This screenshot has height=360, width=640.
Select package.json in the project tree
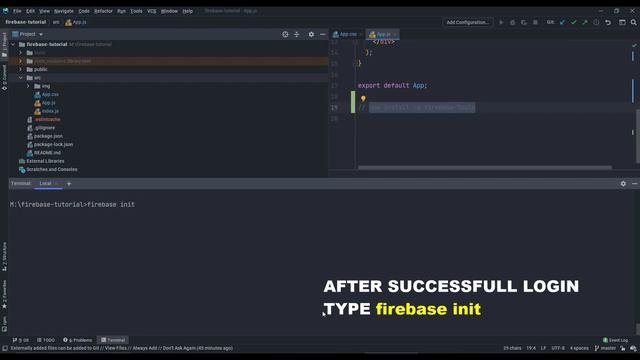(48, 136)
